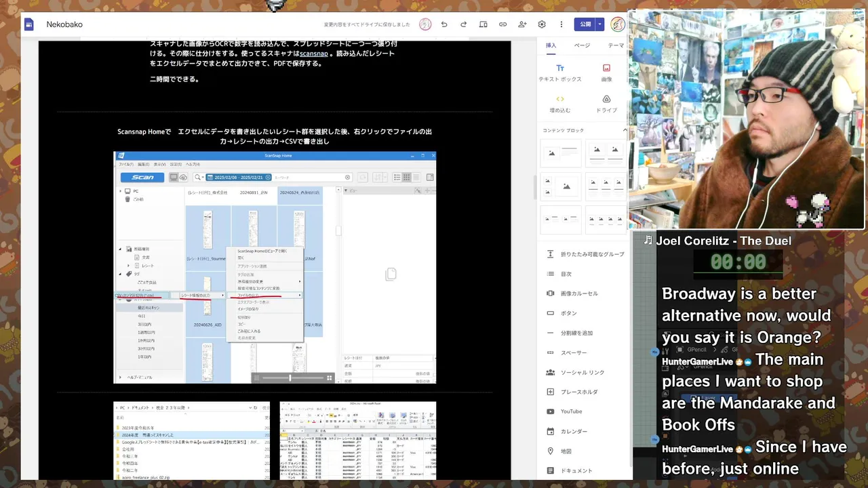Open the more options vertical dots menu
This screenshot has height=488, width=868.
point(561,24)
